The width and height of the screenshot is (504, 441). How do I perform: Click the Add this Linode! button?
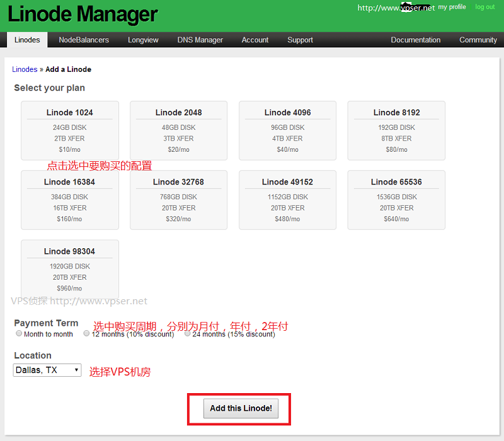pos(241,408)
